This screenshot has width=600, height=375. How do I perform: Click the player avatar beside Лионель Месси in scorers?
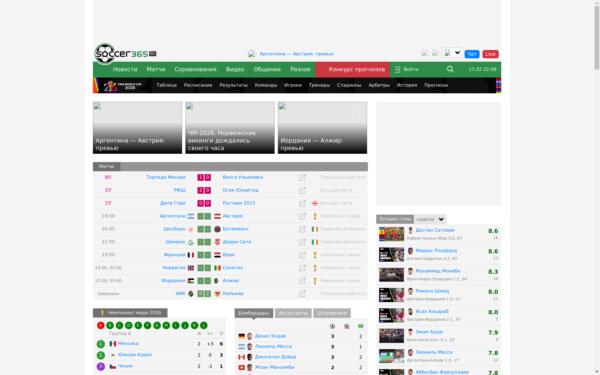point(249,347)
